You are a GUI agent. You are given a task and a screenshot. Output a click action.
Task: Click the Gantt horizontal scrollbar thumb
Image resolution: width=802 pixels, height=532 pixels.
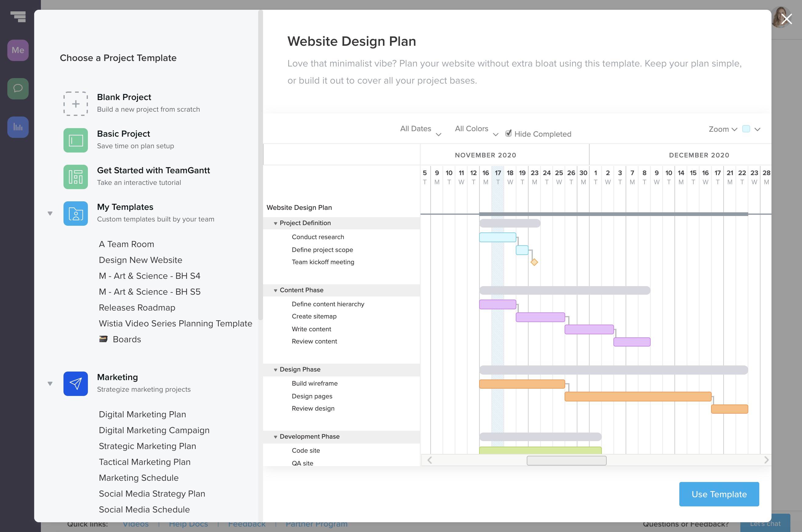(566, 460)
